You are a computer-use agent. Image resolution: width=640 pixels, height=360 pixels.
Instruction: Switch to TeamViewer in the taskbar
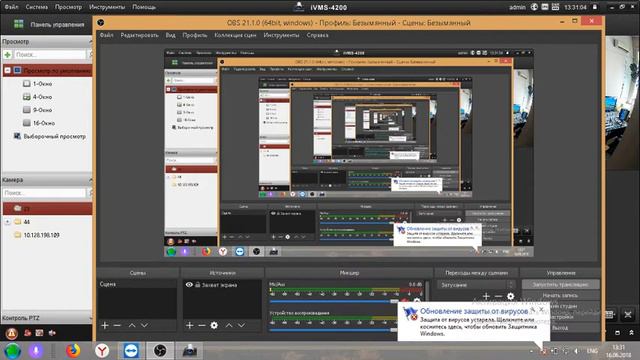tap(131, 351)
